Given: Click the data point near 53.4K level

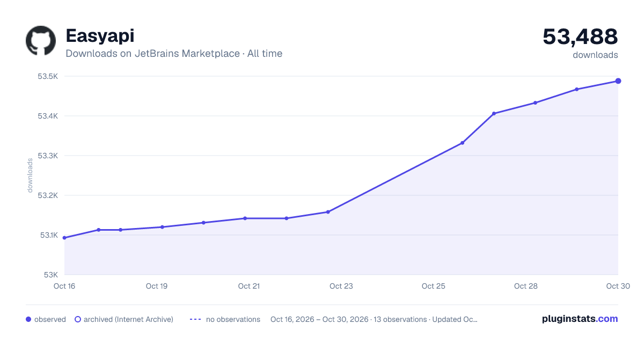Looking at the screenshot, I should click(x=494, y=113).
